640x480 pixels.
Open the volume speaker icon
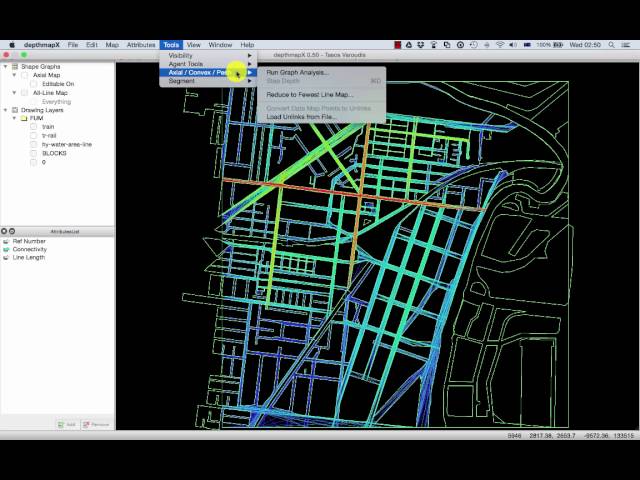513,45
